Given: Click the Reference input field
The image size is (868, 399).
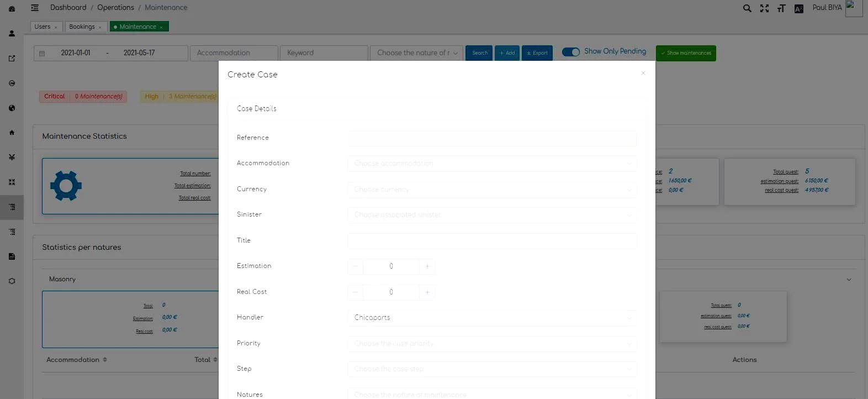Looking at the screenshot, I should click(x=492, y=138).
